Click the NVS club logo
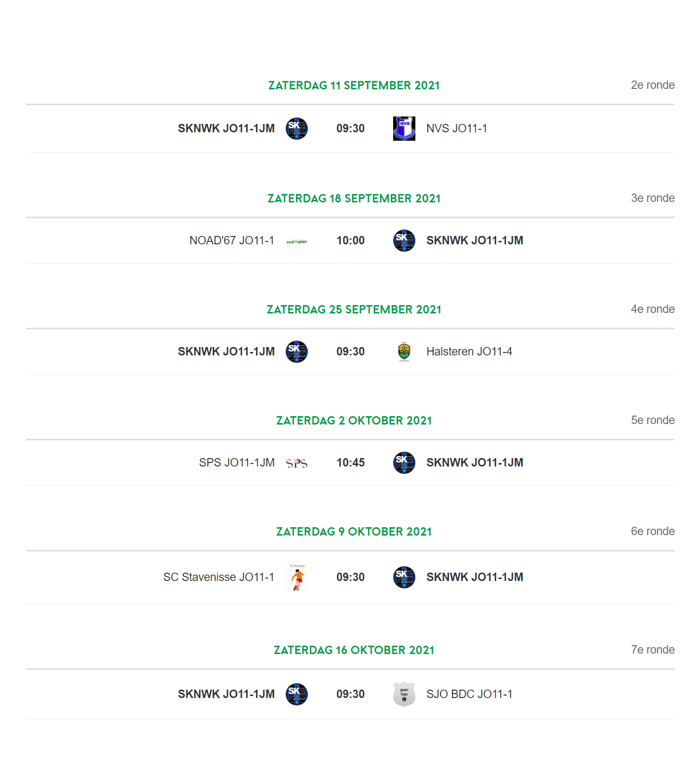 [x=404, y=128]
